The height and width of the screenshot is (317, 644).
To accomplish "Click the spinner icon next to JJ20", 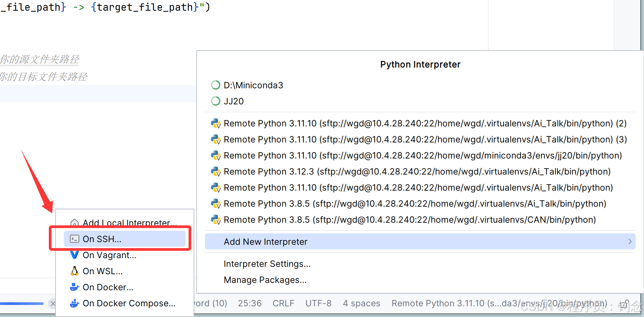I will tap(215, 101).
